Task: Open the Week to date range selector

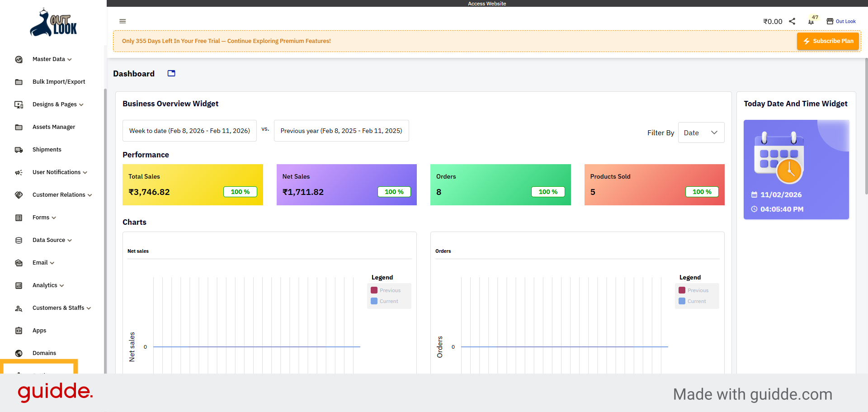Action: pyautogui.click(x=189, y=131)
